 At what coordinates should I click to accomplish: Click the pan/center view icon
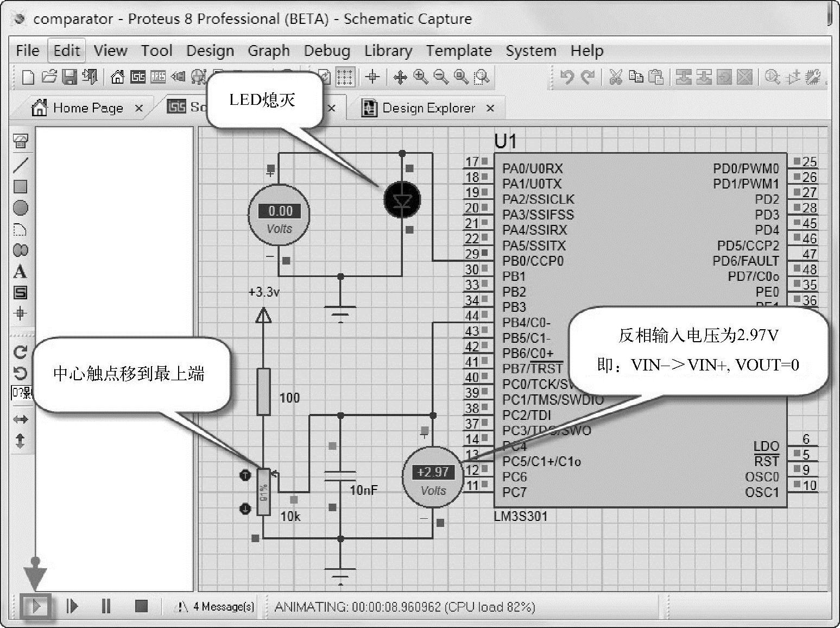400,77
